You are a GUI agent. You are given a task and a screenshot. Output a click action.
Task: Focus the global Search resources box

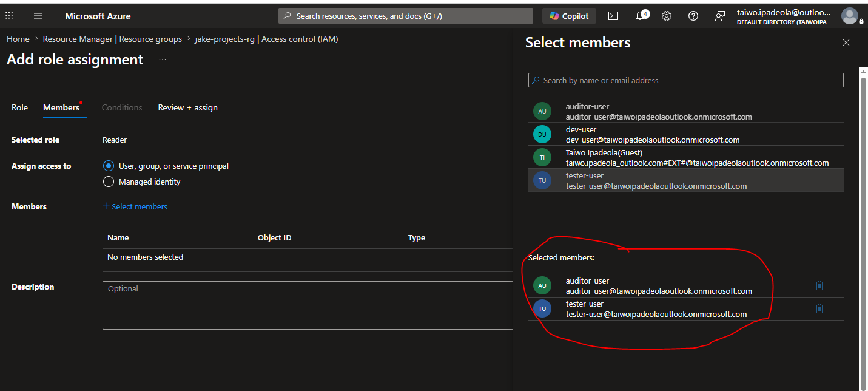tap(406, 16)
